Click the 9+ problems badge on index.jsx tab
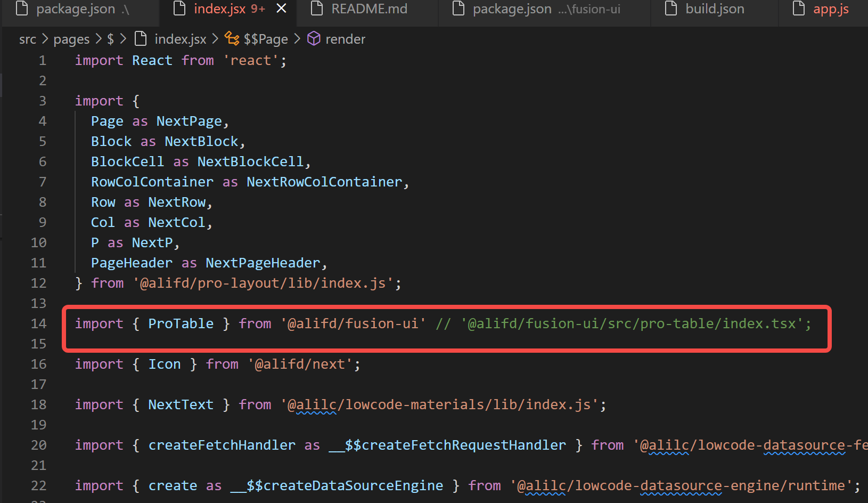This screenshot has height=503, width=868. [259, 9]
